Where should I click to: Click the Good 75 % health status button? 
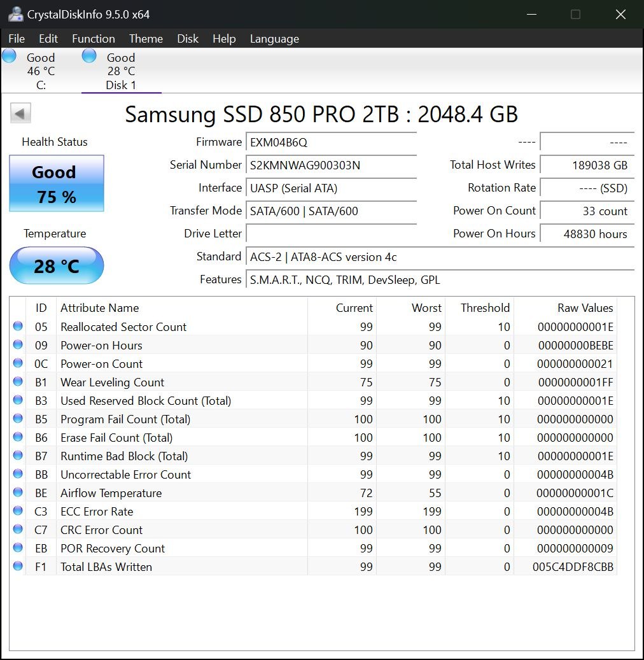(x=57, y=184)
